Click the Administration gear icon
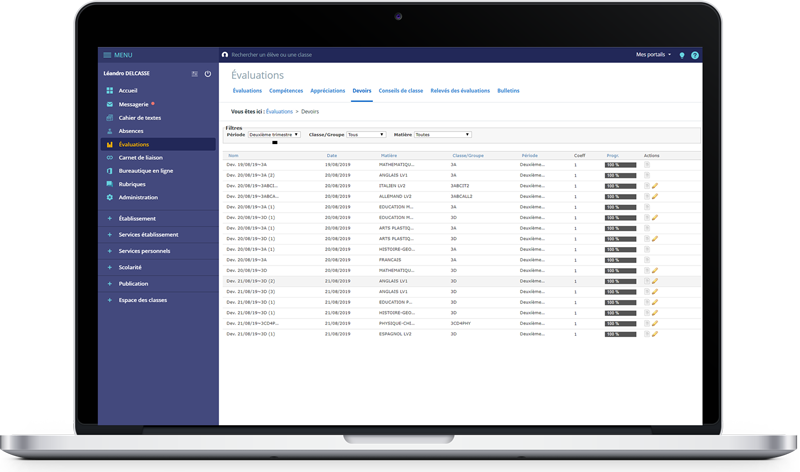 110,197
